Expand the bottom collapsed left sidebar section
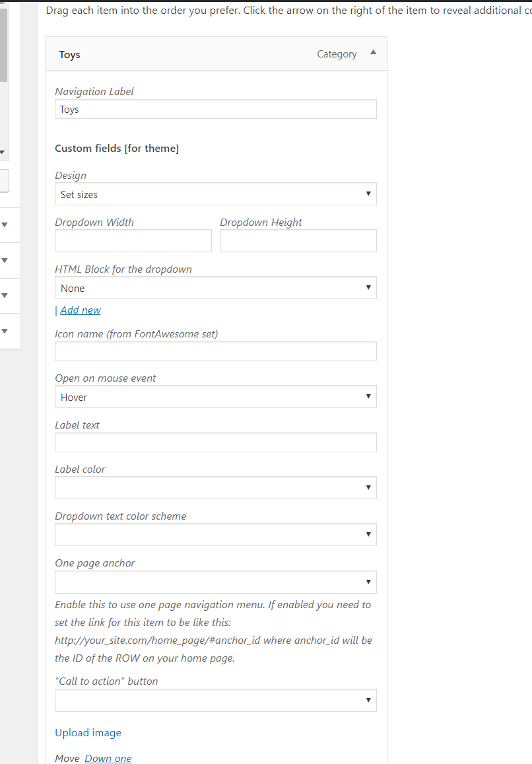 pos(5,331)
